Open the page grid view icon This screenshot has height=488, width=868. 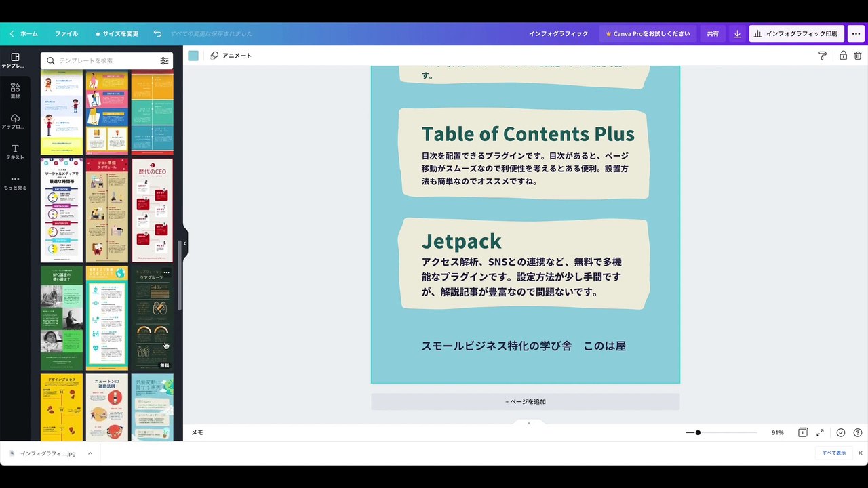pyautogui.click(x=802, y=432)
